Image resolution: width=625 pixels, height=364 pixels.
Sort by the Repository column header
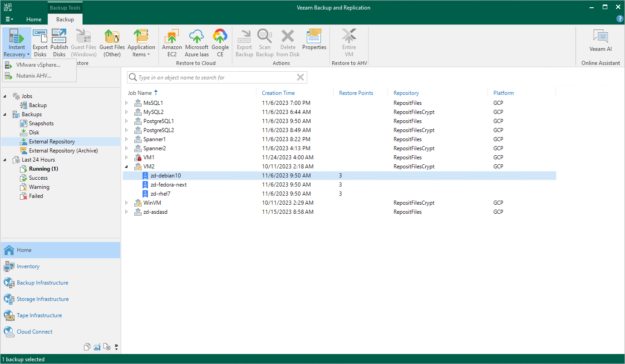click(x=406, y=93)
